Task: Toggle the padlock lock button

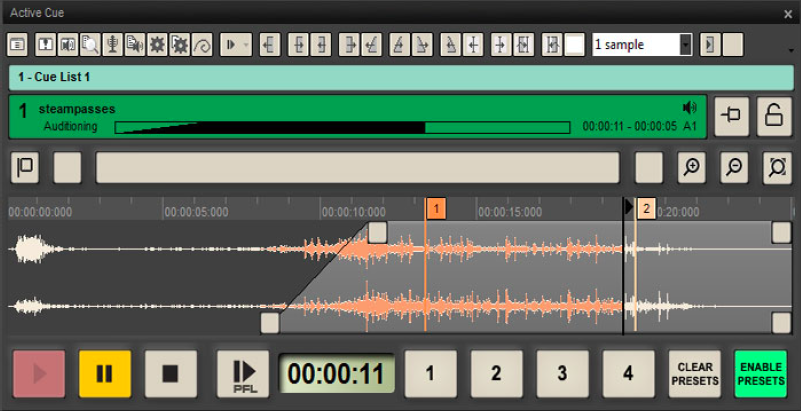Action: (x=774, y=116)
